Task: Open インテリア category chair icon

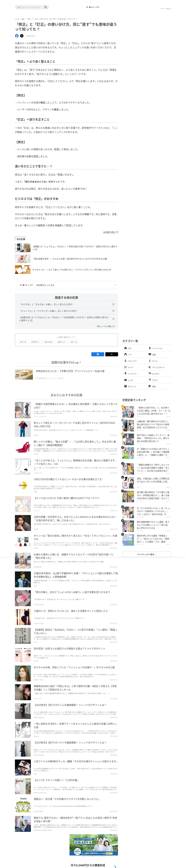Action: pos(126,373)
